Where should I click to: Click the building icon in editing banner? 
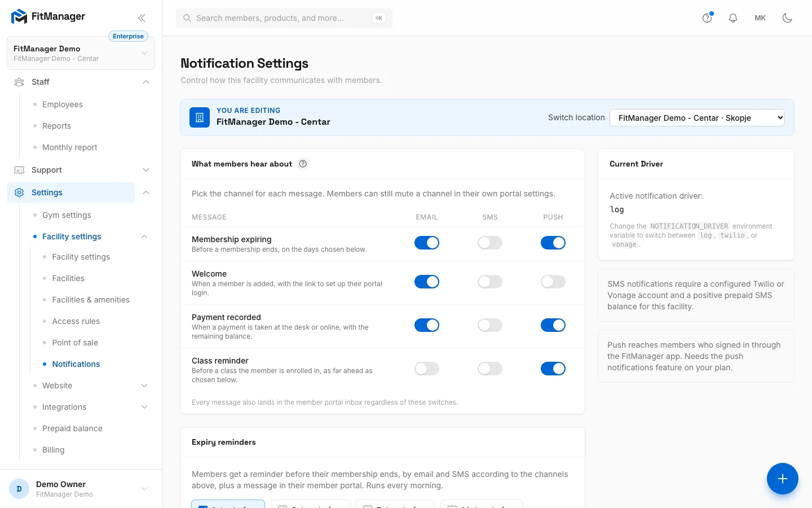click(200, 117)
